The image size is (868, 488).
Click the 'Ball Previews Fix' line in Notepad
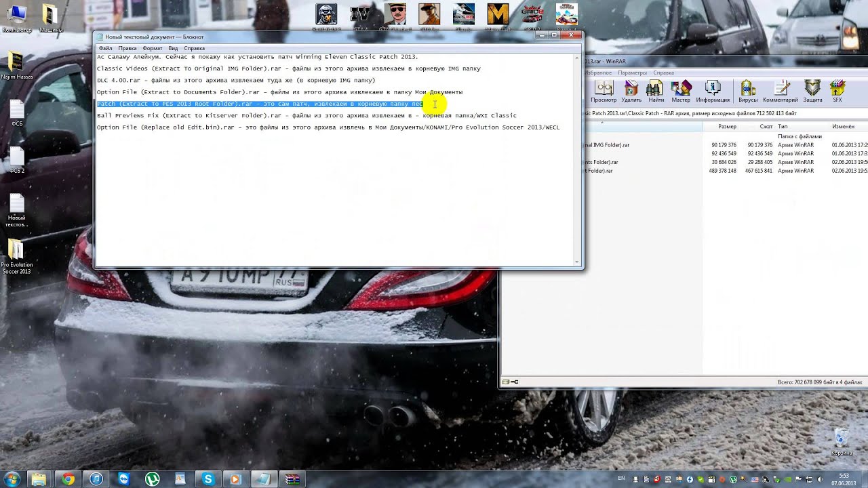point(307,115)
